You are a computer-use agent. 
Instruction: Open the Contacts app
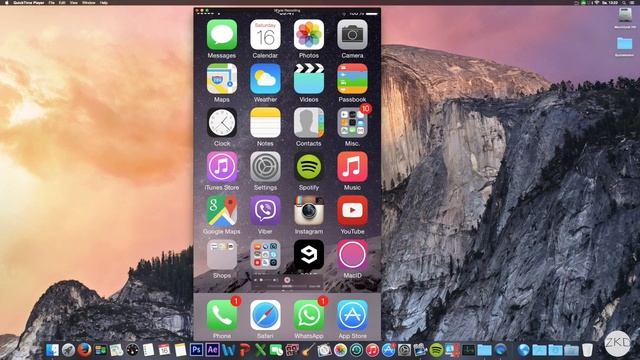pyautogui.click(x=309, y=123)
